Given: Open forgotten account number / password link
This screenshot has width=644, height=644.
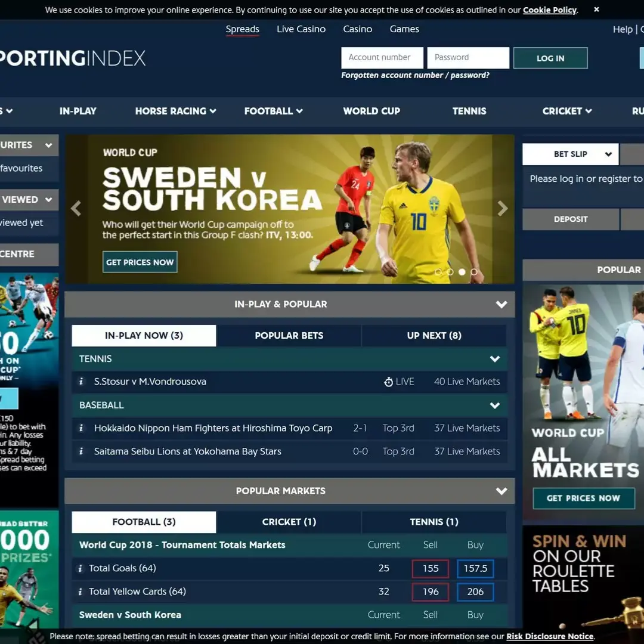Looking at the screenshot, I should click(x=415, y=75).
